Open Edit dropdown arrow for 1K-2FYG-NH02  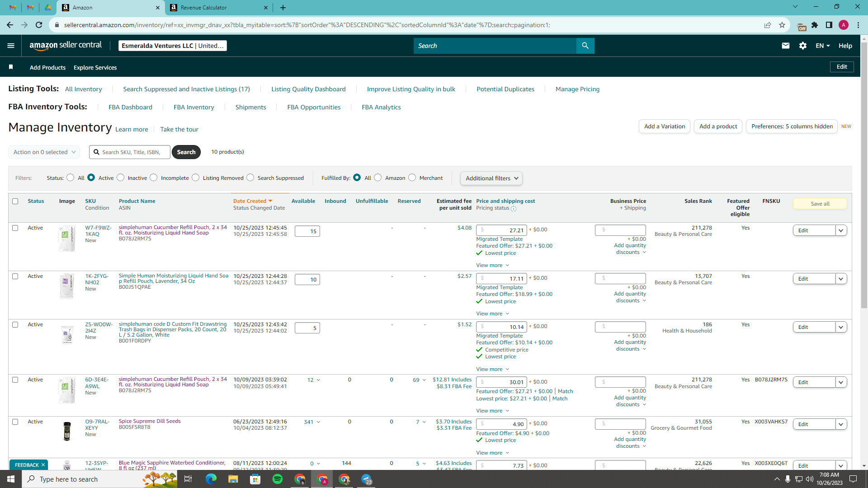click(x=841, y=279)
